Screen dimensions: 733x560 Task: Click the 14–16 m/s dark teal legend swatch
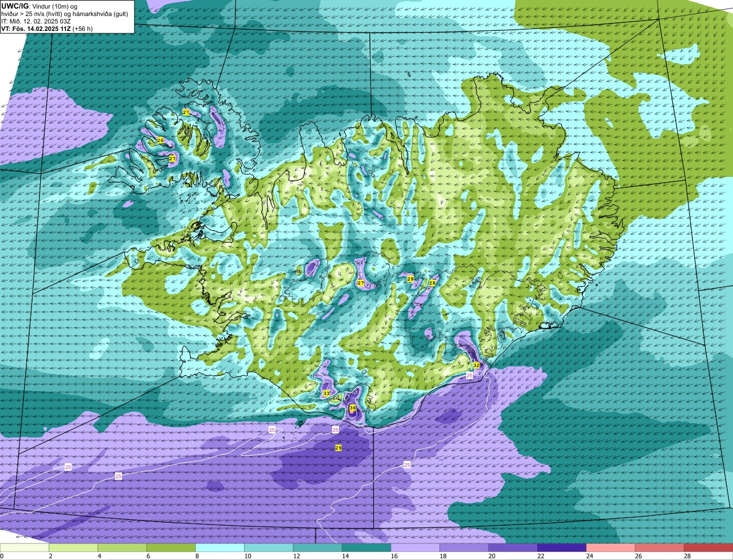click(366, 548)
